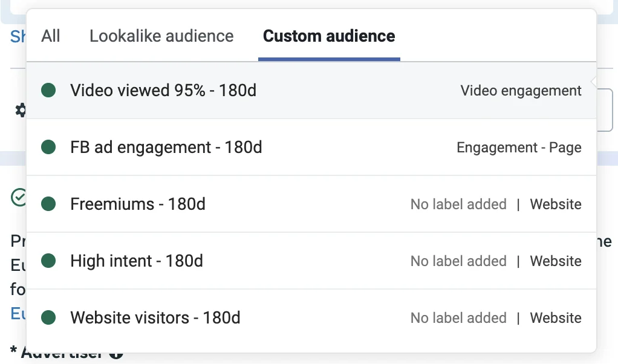The height and width of the screenshot is (364, 618).
Task: Open settings gear icon behind the dropdown
Action: 21,110
